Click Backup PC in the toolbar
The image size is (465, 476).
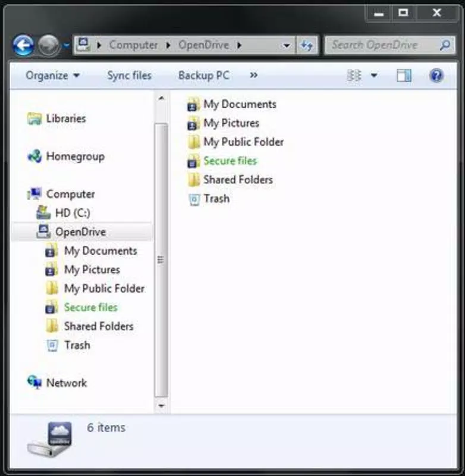click(204, 76)
